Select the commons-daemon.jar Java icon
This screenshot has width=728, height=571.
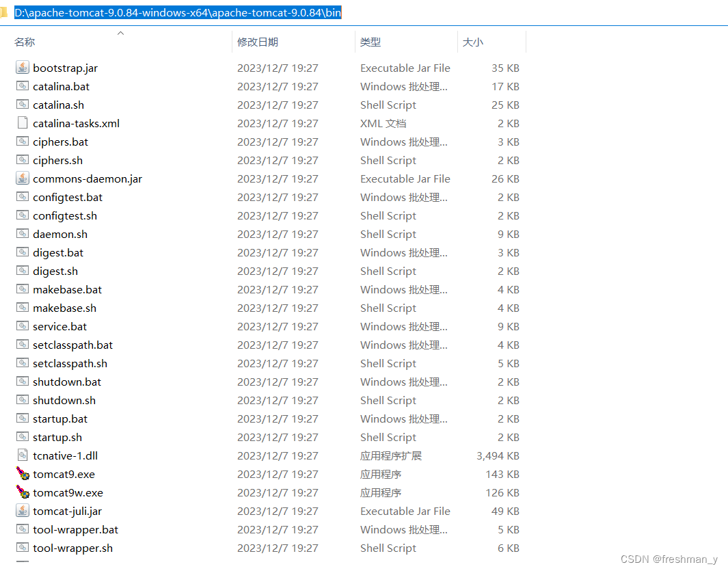coord(23,178)
